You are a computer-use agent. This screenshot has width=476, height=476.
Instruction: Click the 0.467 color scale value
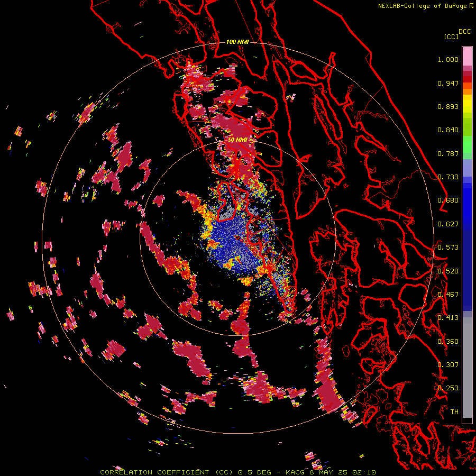[448, 295]
